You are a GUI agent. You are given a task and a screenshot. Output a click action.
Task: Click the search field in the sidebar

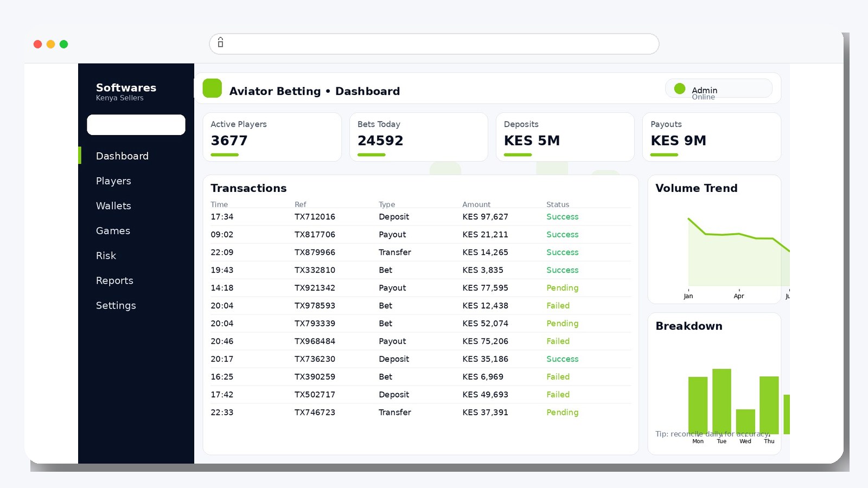click(136, 124)
